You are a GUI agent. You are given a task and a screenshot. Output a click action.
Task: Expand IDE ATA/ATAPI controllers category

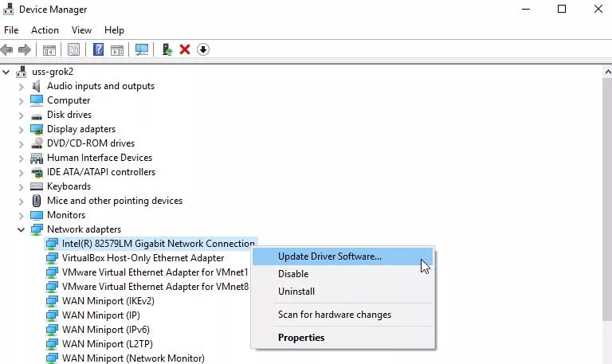pos(21,172)
